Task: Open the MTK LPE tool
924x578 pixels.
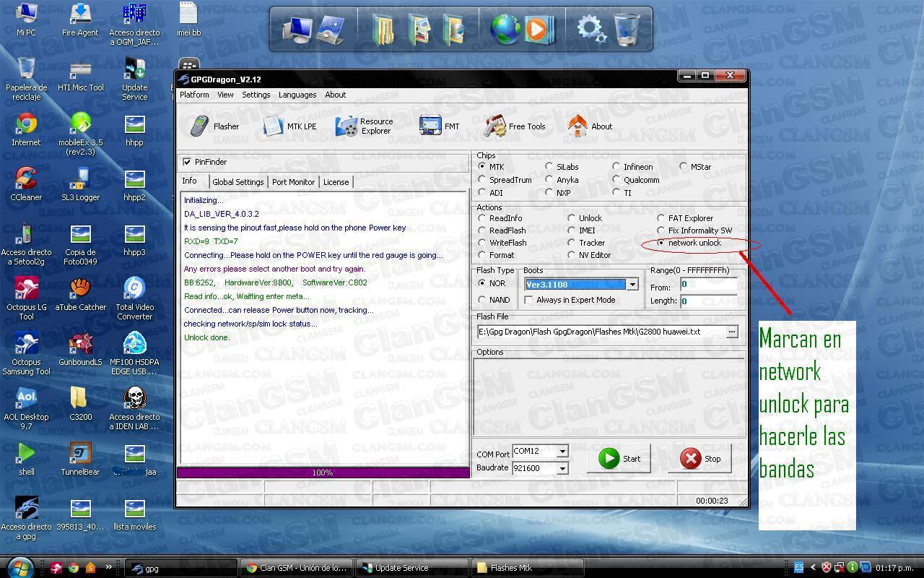Action: (289, 126)
